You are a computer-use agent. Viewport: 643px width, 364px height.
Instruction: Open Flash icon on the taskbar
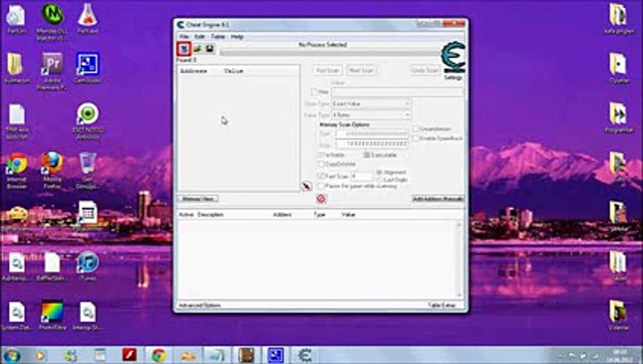[x=129, y=355]
